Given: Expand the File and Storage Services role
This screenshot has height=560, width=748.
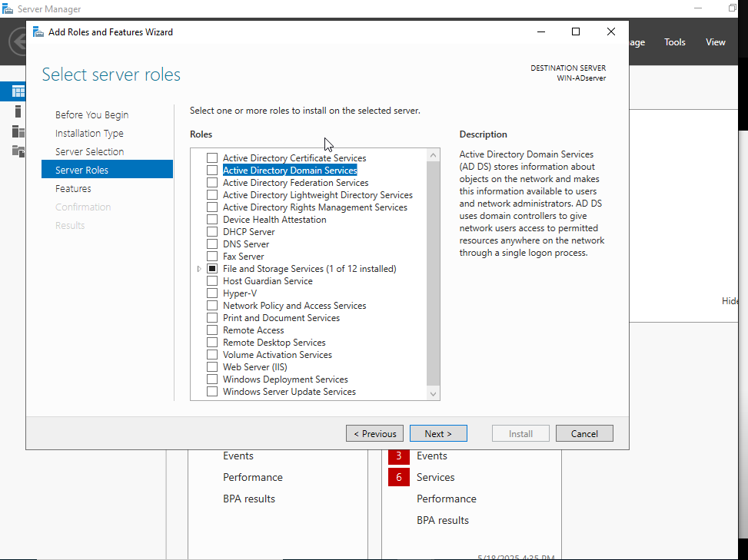Looking at the screenshot, I should [198, 268].
